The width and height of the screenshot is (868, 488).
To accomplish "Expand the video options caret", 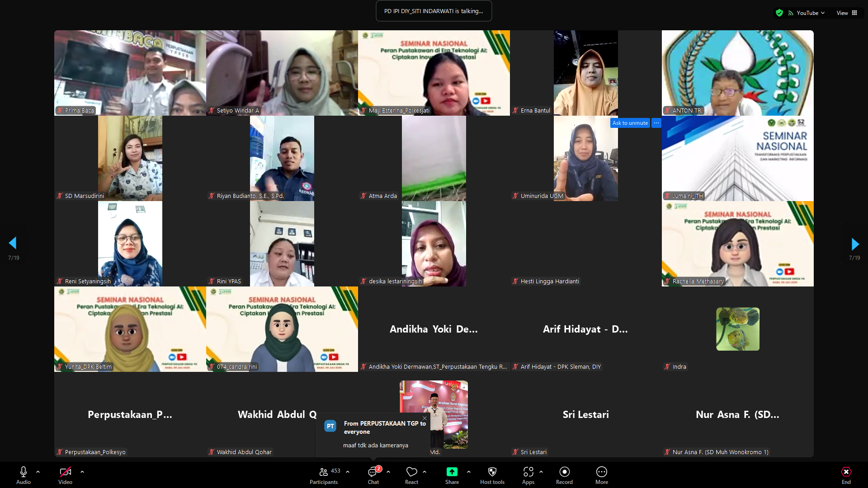I will coord(82,472).
